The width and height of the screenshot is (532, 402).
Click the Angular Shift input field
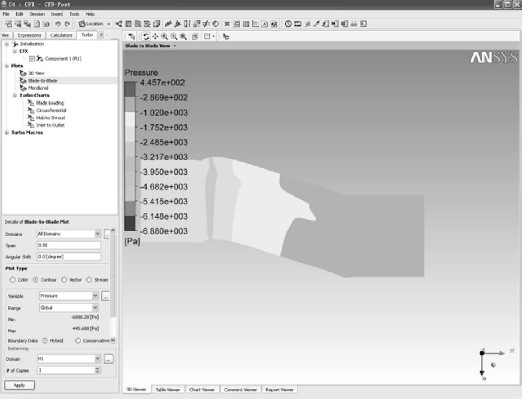(x=69, y=256)
